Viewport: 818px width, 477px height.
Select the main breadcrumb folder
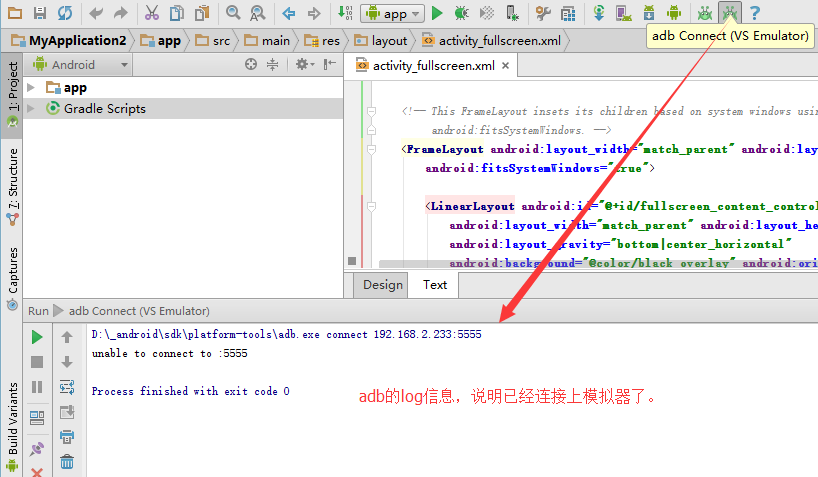coord(267,40)
